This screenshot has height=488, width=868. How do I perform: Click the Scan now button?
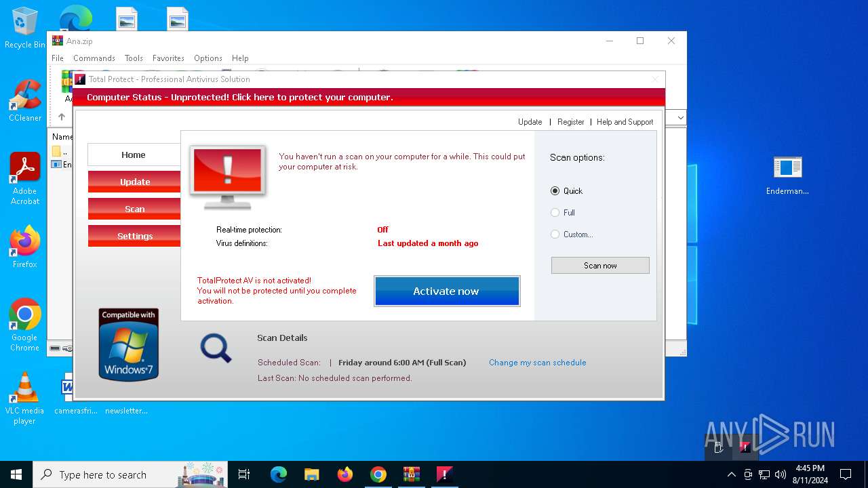600,266
